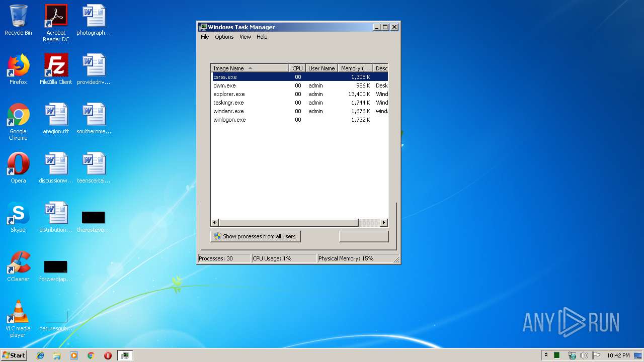
Task: Select the naturesout desktop file
Action: tap(56, 321)
